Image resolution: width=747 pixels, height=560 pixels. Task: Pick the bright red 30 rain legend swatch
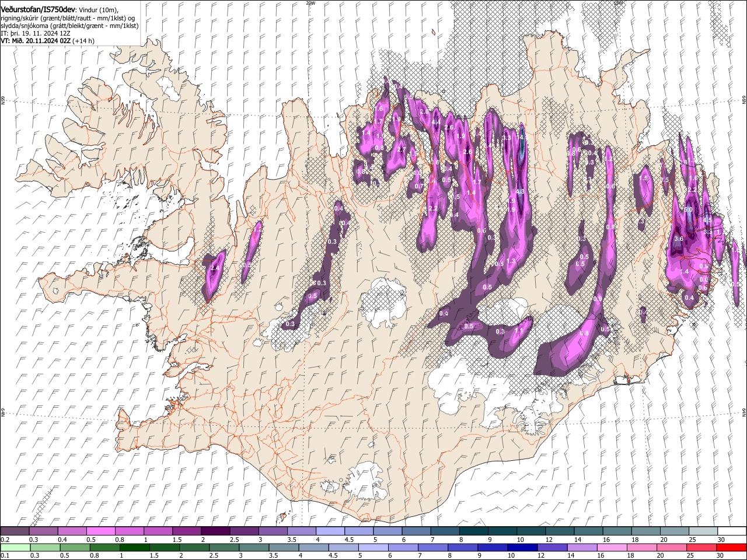click(x=731, y=547)
